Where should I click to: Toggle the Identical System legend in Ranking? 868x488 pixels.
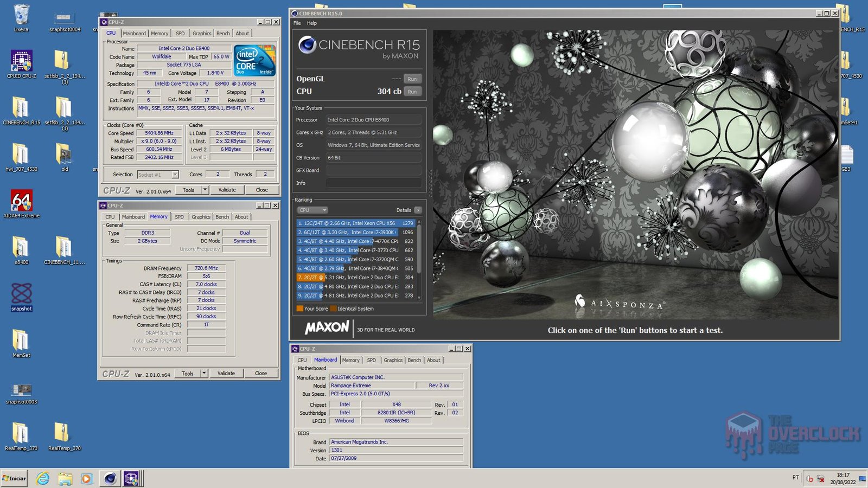[x=333, y=309]
